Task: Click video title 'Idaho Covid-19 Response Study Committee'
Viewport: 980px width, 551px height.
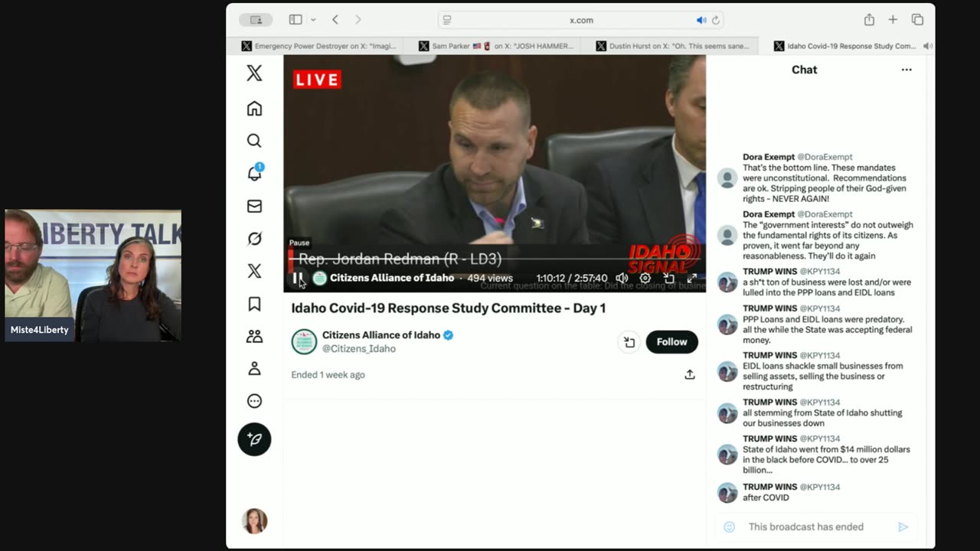Action: pyautogui.click(x=448, y=308)
